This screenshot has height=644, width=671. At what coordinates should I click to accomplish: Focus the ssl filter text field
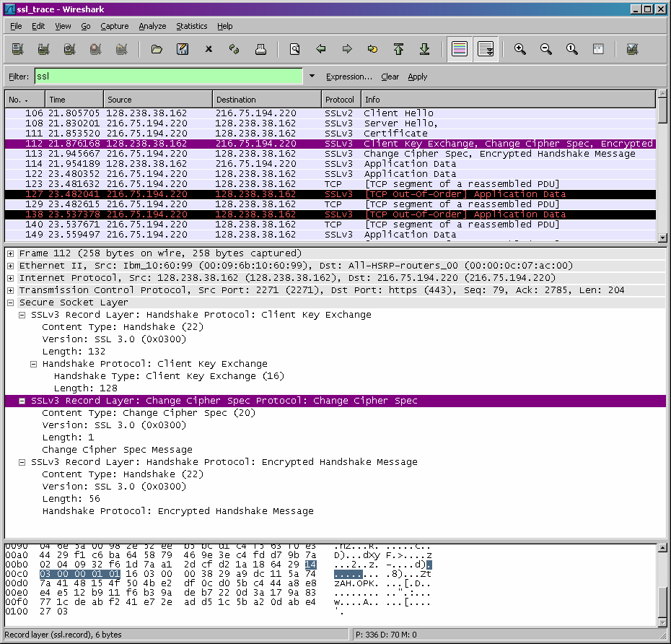click(169, 77)
